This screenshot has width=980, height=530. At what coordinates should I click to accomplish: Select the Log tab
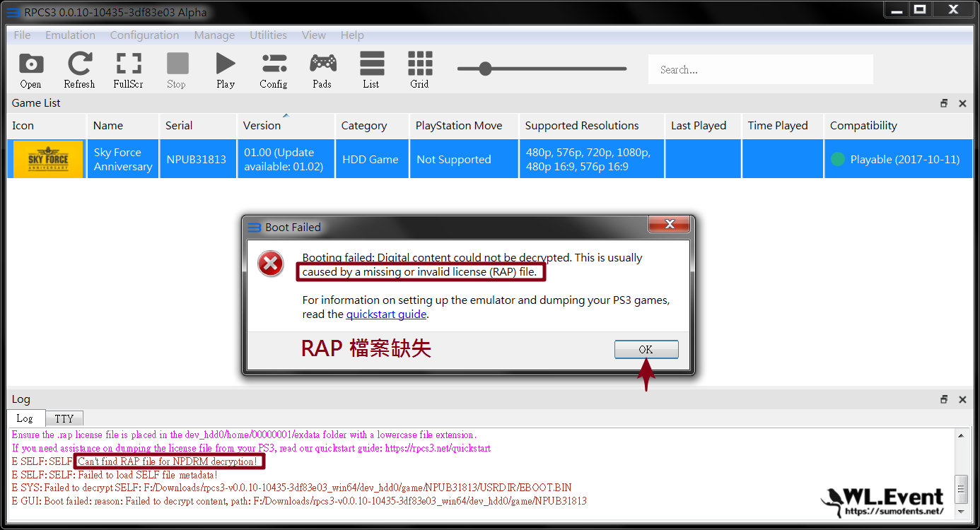tap(25, 418)
